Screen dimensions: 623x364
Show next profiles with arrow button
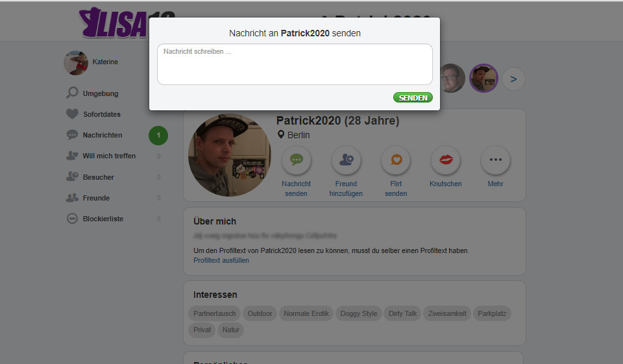513,79
